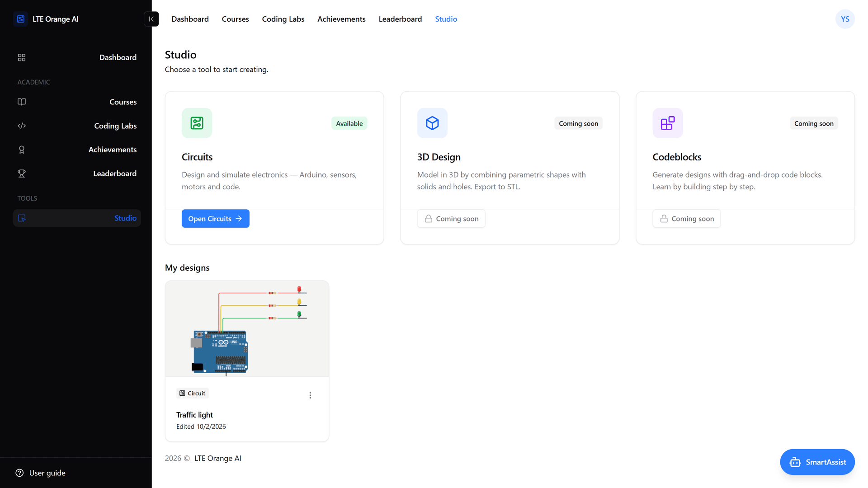
Task: Click the purple Codeblocks icon
Action: (x=668, y=123)
